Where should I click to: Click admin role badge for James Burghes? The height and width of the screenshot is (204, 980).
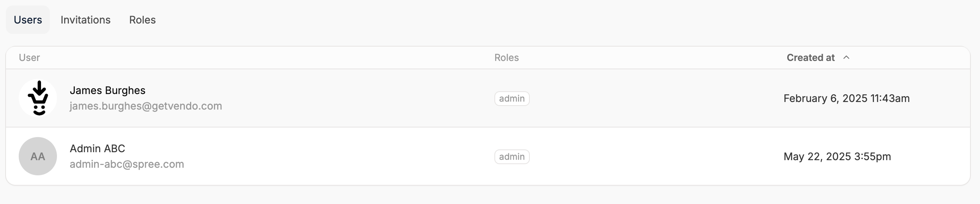coord(512,98)
